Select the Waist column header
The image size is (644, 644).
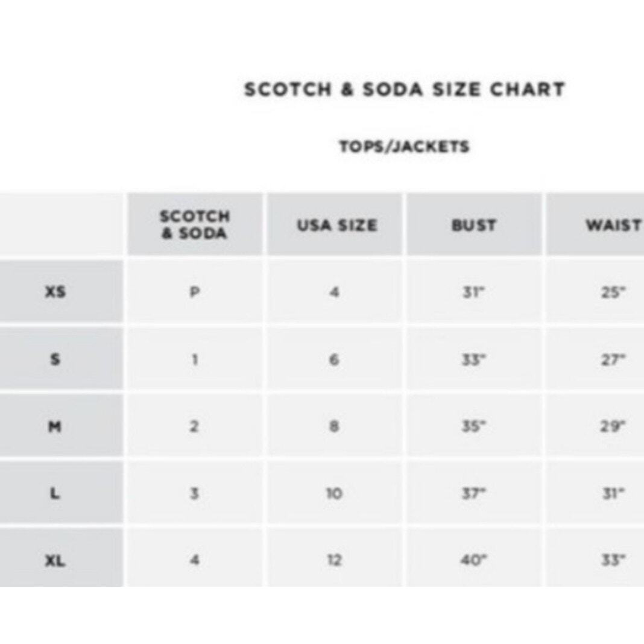point(596,225)
